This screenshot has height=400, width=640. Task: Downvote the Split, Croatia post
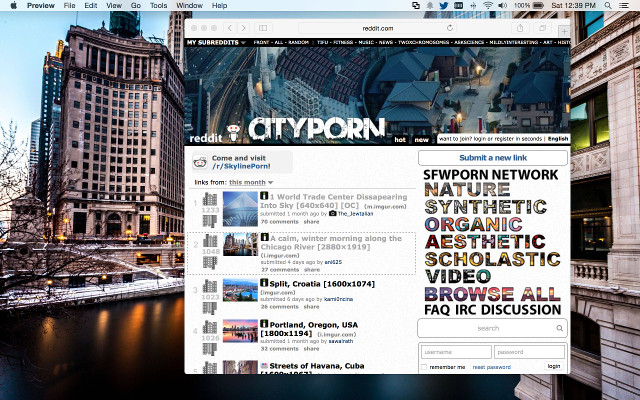[x=210, y=308]
